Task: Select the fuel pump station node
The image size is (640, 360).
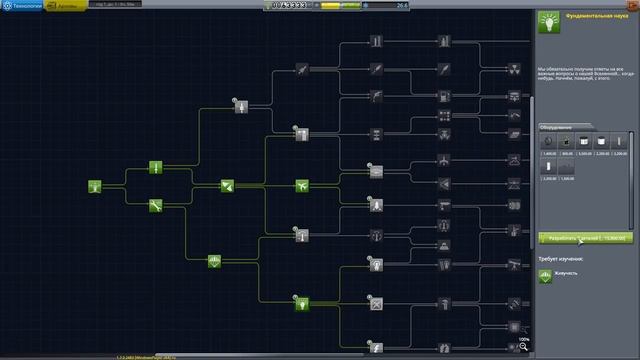Action: [444, 96]
